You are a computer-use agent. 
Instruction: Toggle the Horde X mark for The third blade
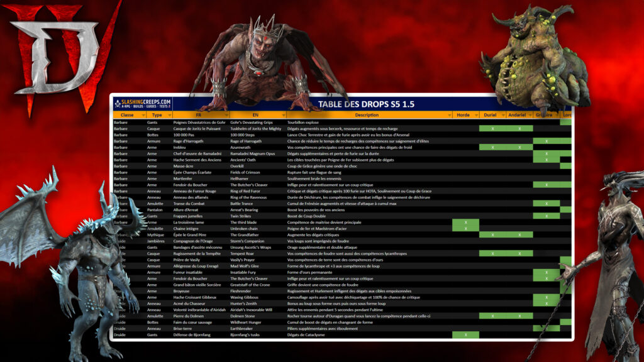pyautogui.click(x=465, y=222)
